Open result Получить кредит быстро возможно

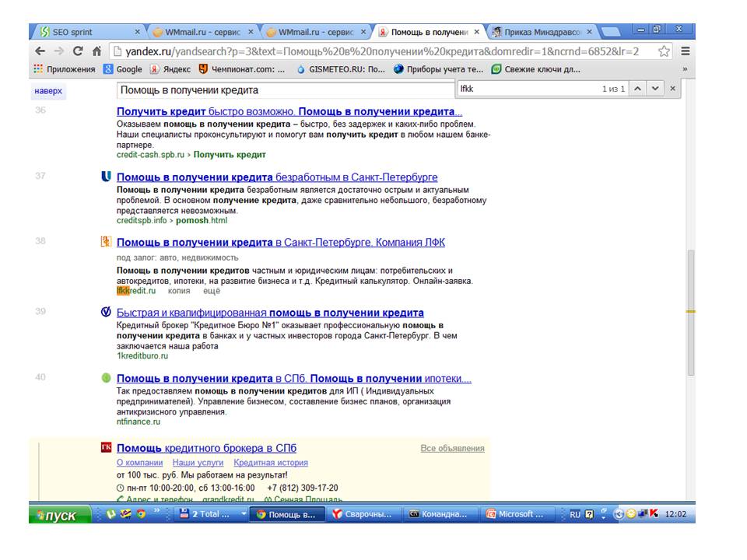289,111
